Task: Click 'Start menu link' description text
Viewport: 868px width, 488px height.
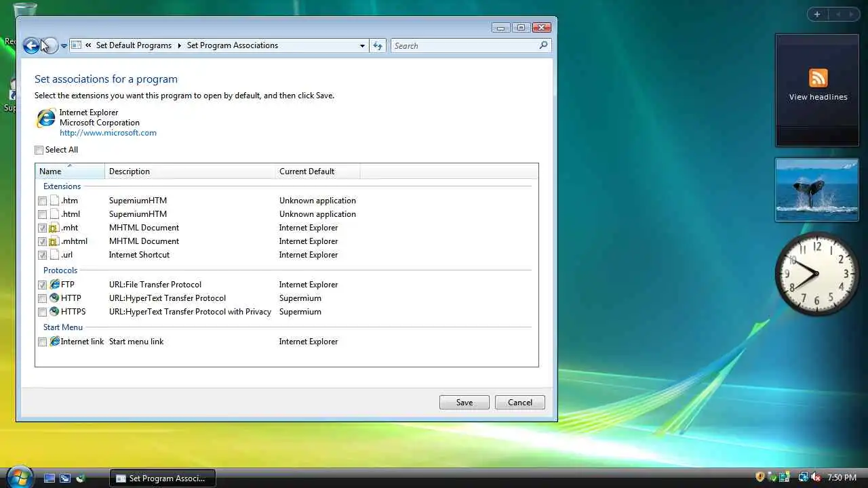Action: pos(136,342)
